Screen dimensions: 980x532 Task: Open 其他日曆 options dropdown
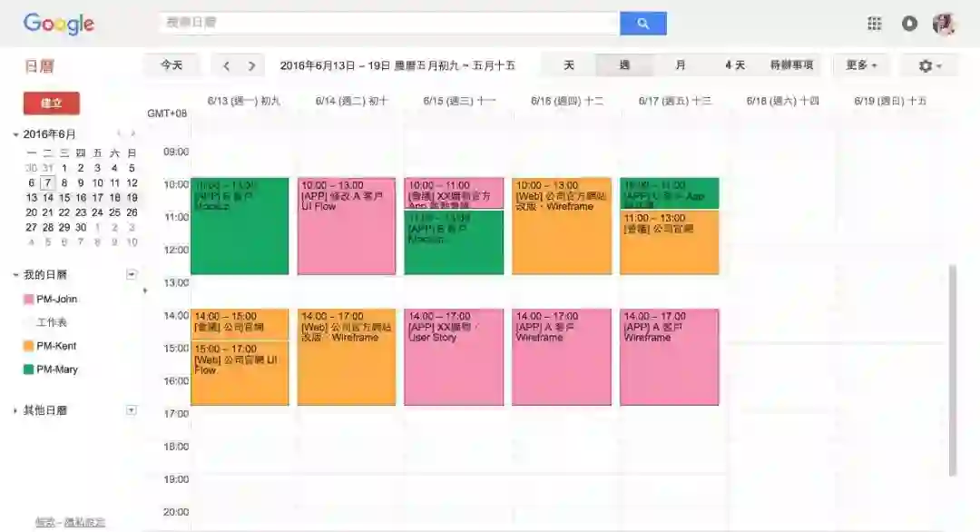click(x=132, y=410)
